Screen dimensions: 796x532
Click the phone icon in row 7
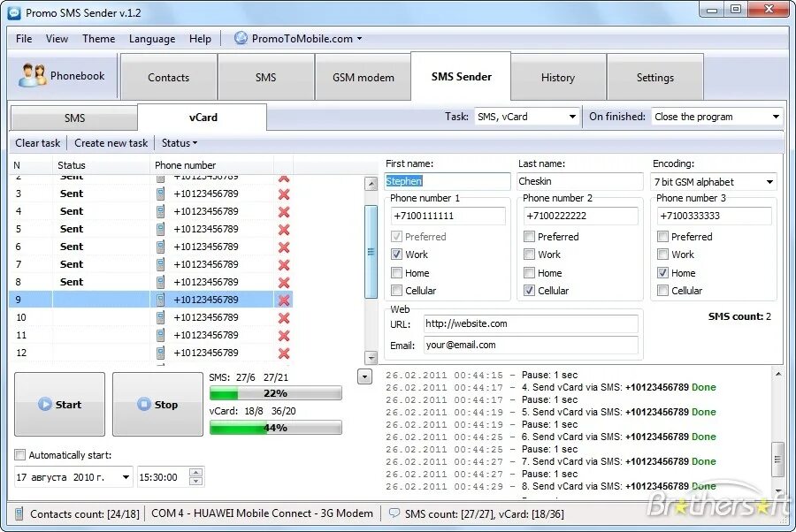[x=160, y=264]
